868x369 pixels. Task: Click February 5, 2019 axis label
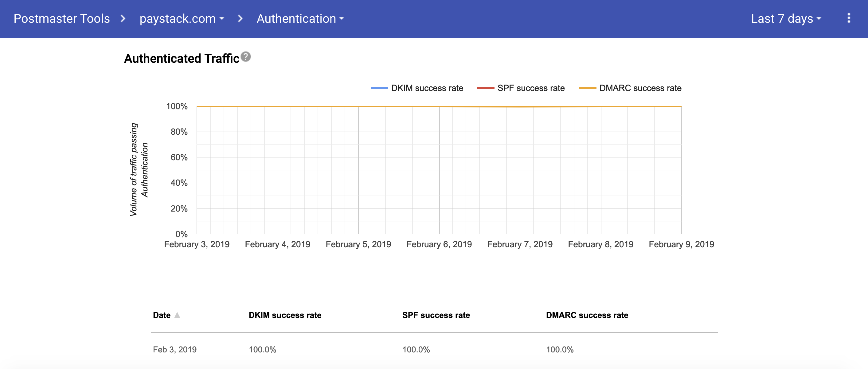[x=358, y=244]
